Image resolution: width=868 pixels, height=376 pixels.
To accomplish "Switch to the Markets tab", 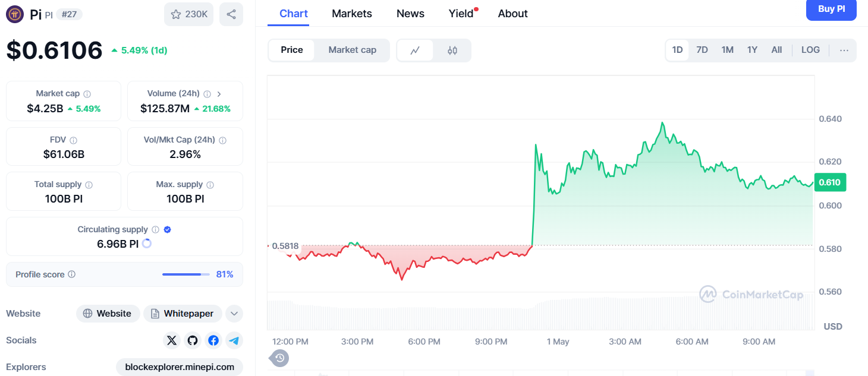I will [352, 13].
